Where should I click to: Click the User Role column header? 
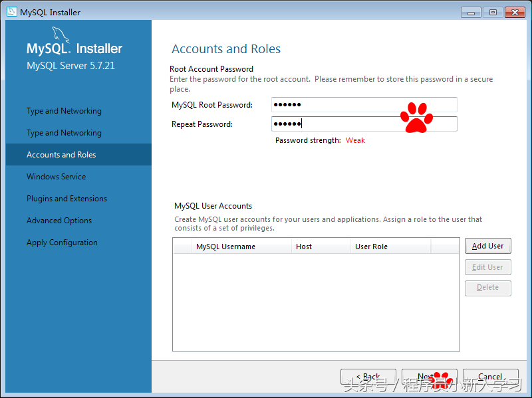[371, 247]
